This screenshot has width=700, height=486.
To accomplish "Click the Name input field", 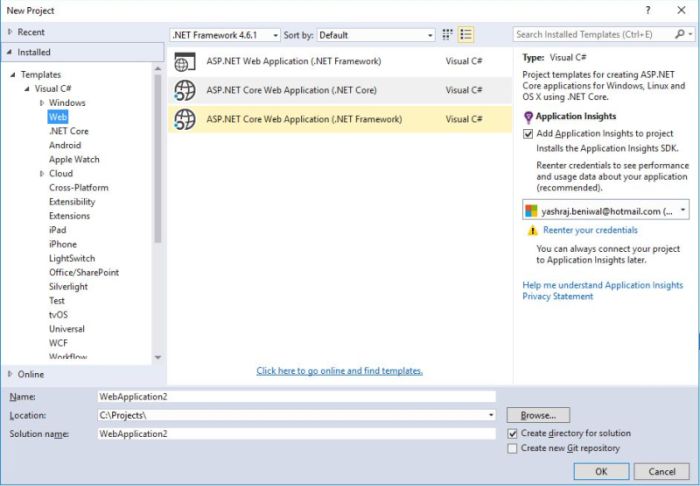I will click(296, 397).
